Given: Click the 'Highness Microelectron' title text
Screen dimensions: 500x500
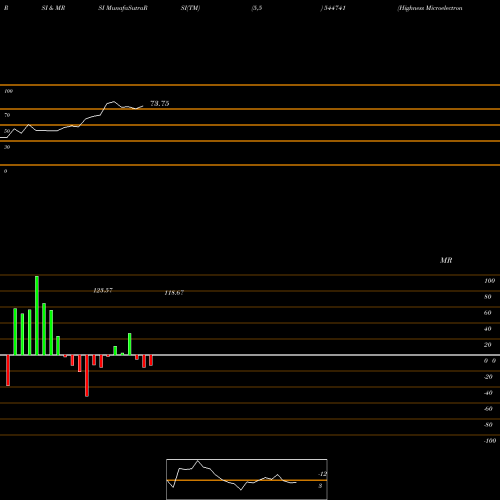Looking at the screenshot, I should click(430, 8).
